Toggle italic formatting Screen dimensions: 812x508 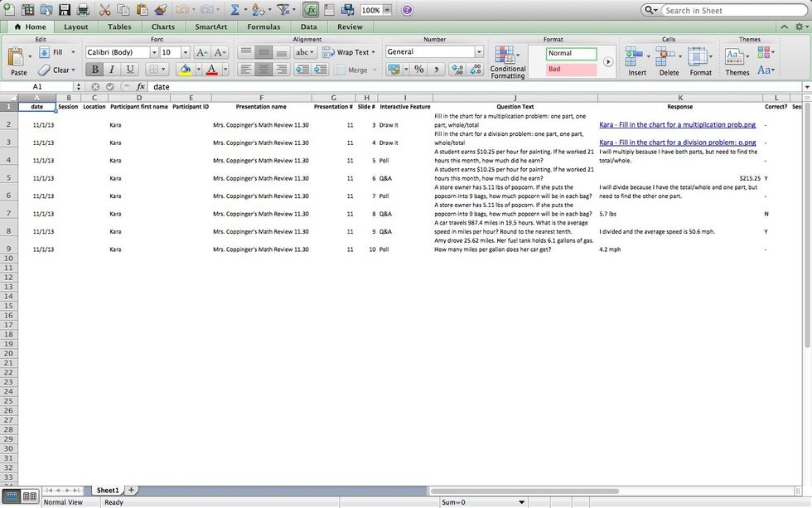[112, 70]
